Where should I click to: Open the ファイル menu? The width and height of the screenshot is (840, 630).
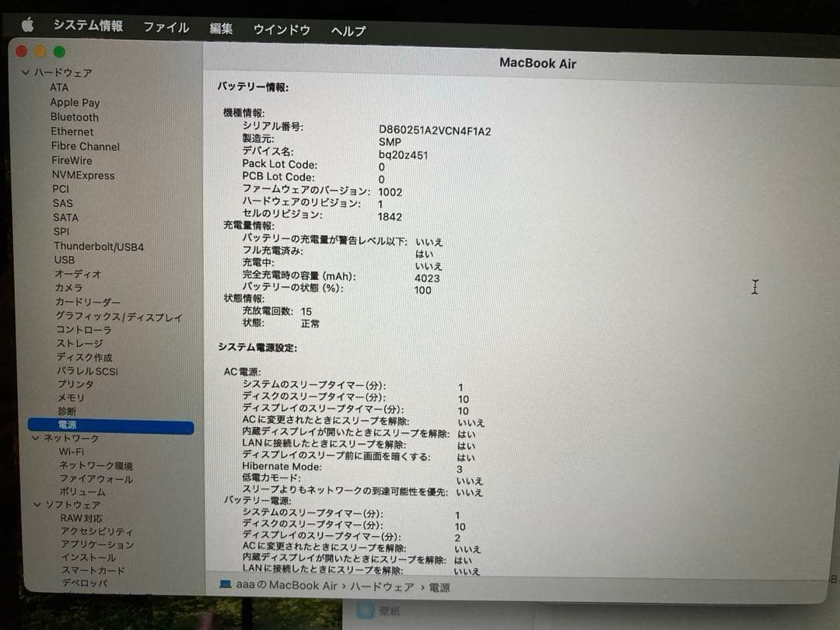pyautogui.click(x=166, y=27)
